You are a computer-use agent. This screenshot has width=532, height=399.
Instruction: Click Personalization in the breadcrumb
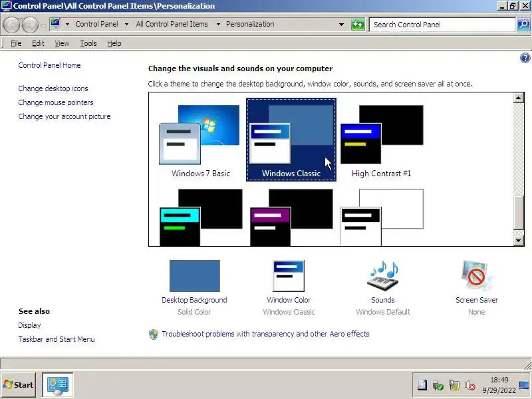coord(250,24)
